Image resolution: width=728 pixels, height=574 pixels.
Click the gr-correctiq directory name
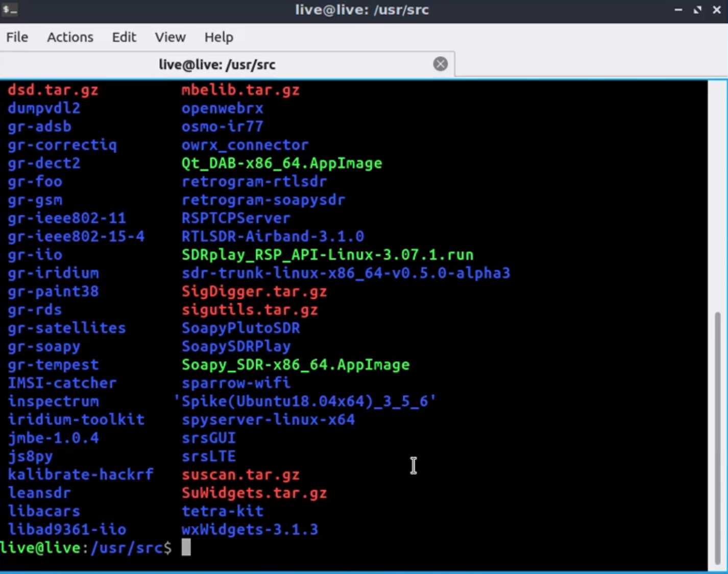point(62,145)
